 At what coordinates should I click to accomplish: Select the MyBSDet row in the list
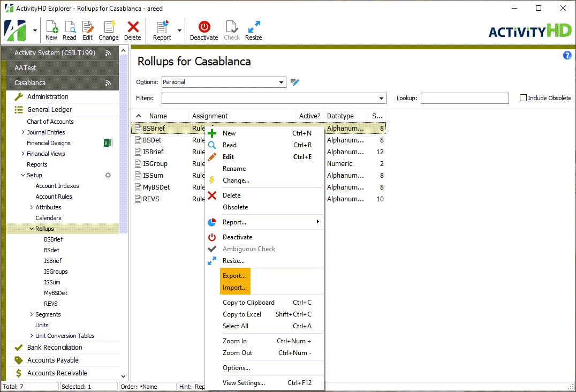(258, 187)
